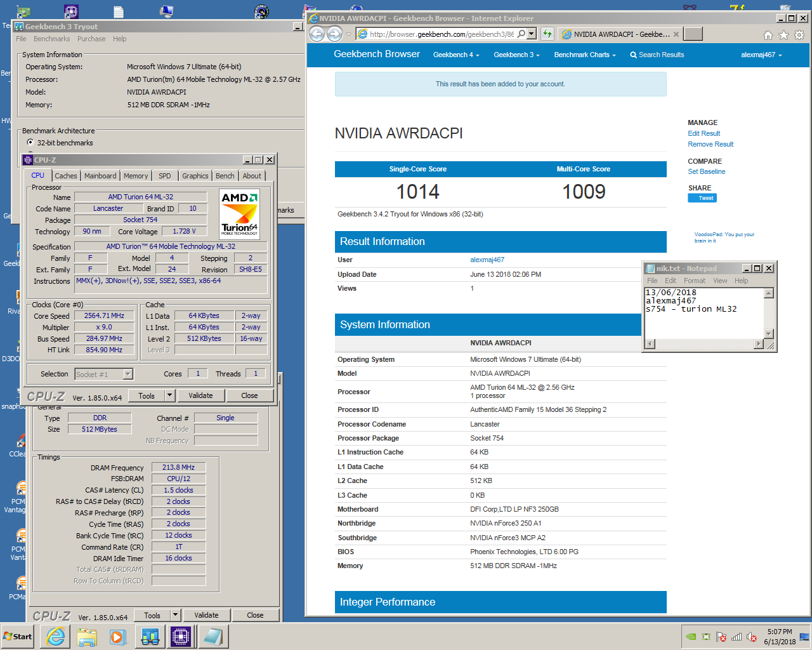This screenshot has height=650, width=812.
Task: Switch to About tab in CPU-Z
Action: click(x=252, y=176)
